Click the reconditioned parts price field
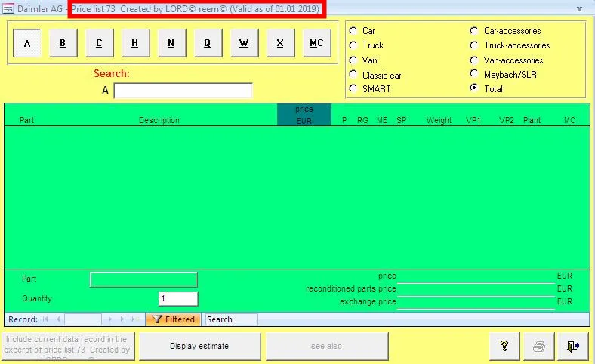595x364 pixels. (x=476, y=289)
